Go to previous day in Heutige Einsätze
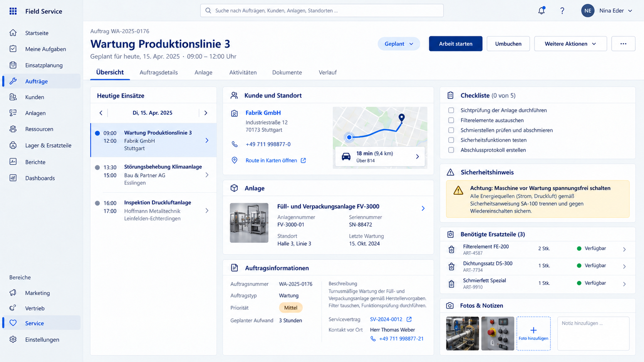 (101, 113)
